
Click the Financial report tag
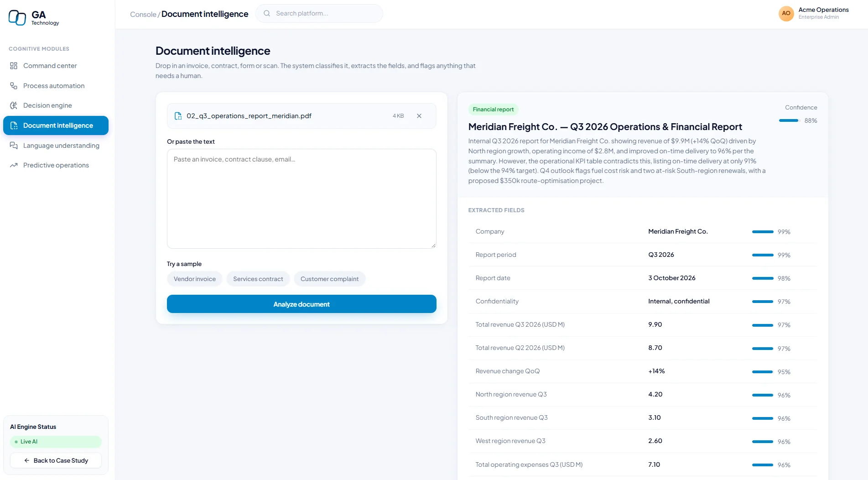pos(493,110)
